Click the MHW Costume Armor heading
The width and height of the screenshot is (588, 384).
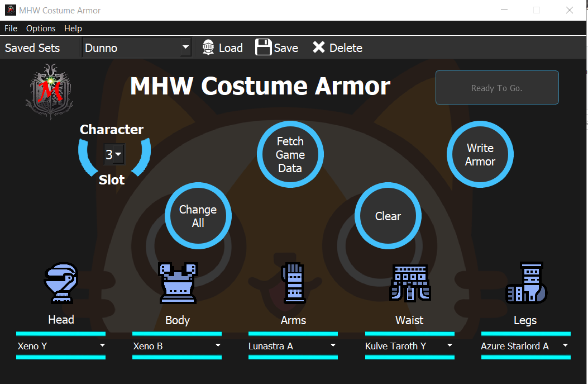(260, 86)
